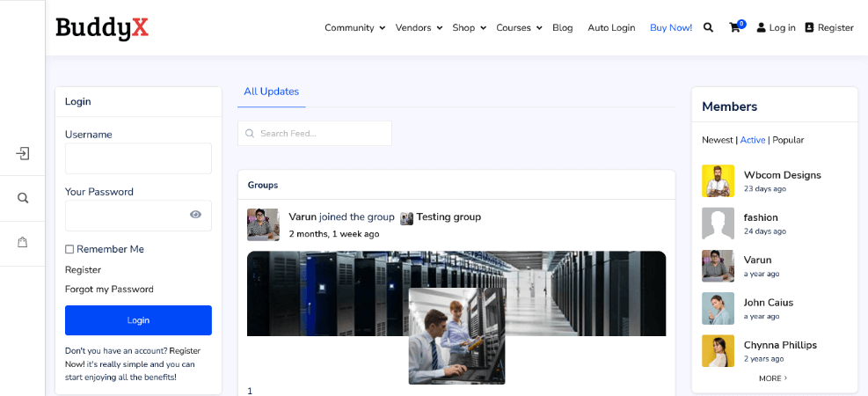This screenshot has height=396, width=868.
Task: Click Register in the header
Action: [829, 27]
